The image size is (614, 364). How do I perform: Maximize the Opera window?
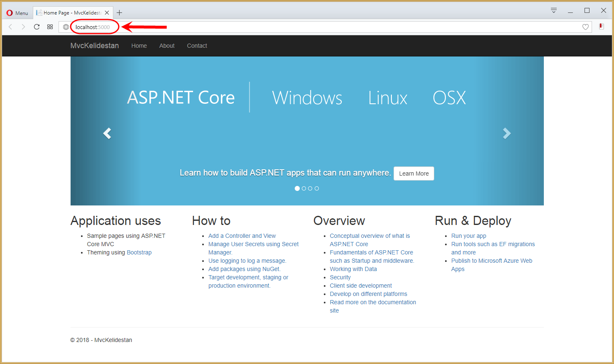pos(587,11)
